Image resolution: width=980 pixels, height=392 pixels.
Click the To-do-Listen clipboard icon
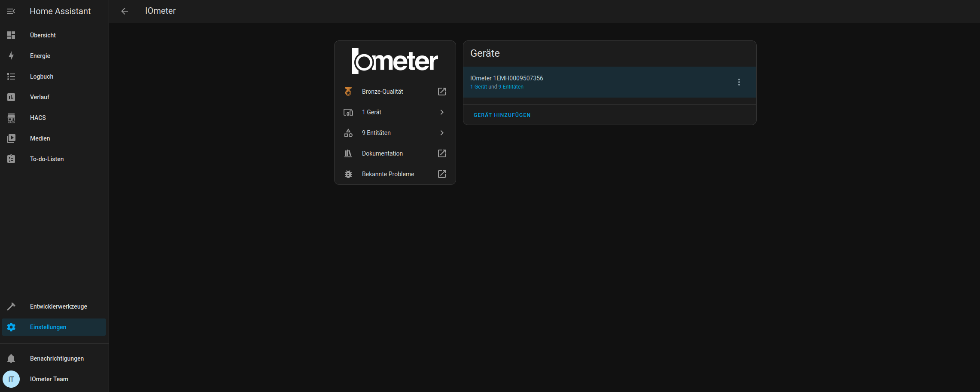pos(11,159)
